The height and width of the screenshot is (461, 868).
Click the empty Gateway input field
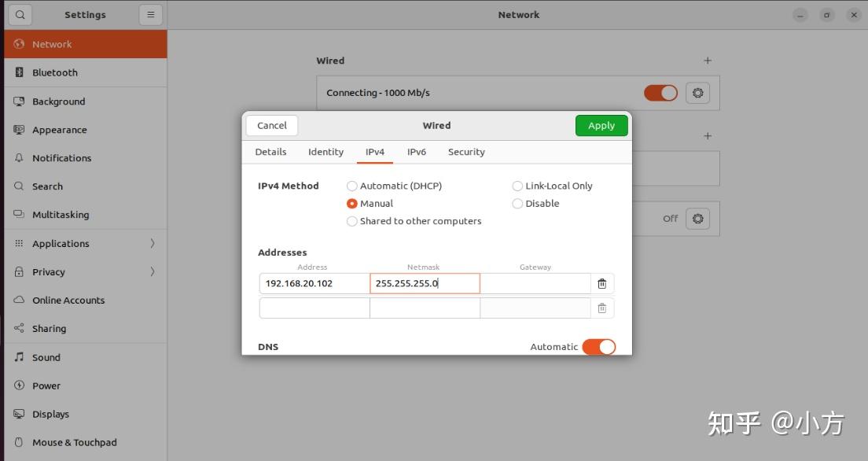535,283
